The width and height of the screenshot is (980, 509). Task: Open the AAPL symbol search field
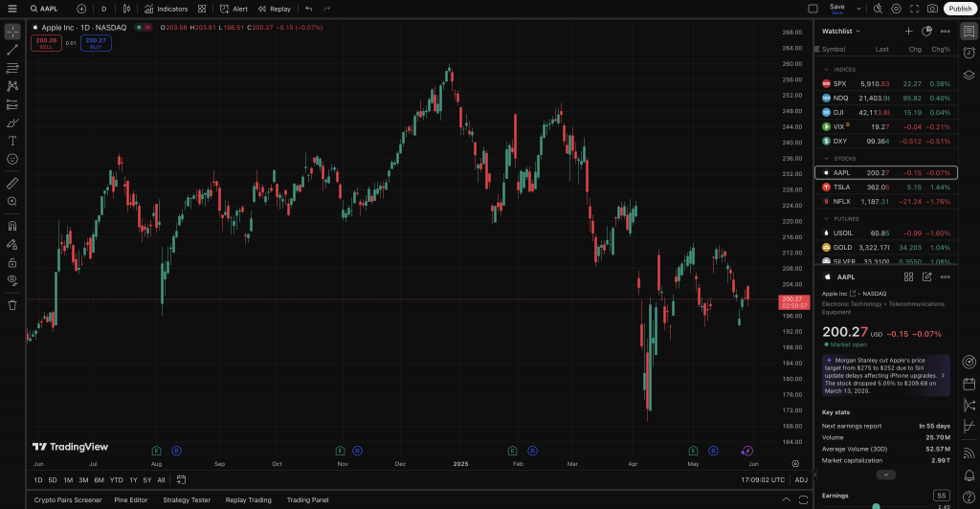pos(44,9)
